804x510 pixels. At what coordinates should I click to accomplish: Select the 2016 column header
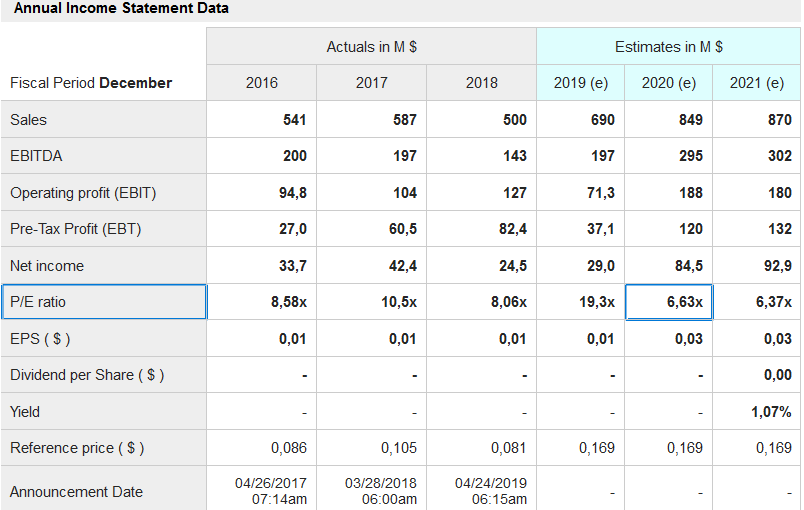click(262, 83)
